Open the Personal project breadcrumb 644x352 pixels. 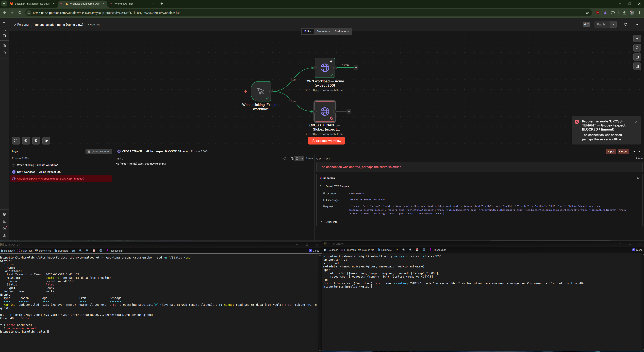pos(22,25)
